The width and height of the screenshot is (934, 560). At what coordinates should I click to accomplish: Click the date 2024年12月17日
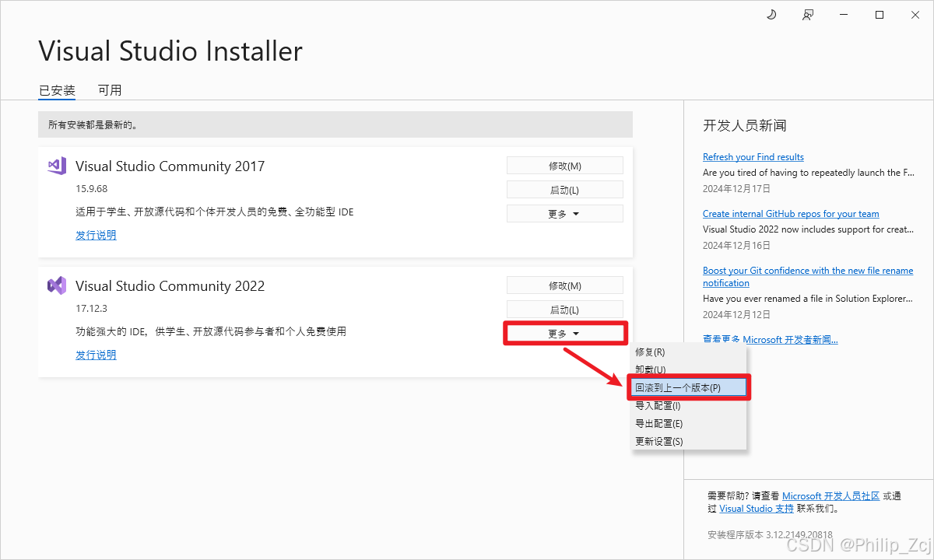736,189
